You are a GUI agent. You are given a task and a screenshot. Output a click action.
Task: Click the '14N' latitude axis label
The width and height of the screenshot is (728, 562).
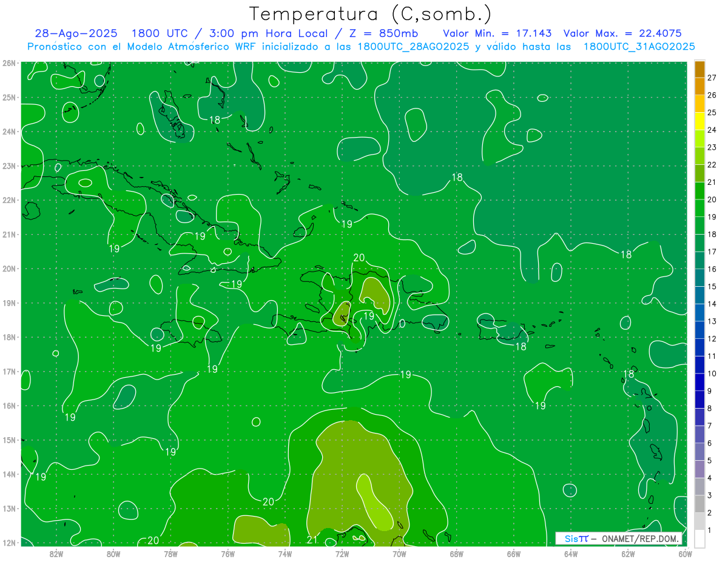(x=9, y=474)
